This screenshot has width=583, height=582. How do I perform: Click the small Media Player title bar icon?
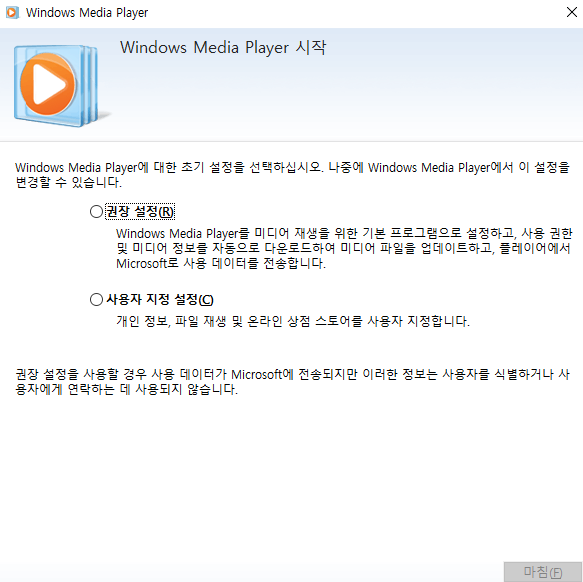(12, 13)
